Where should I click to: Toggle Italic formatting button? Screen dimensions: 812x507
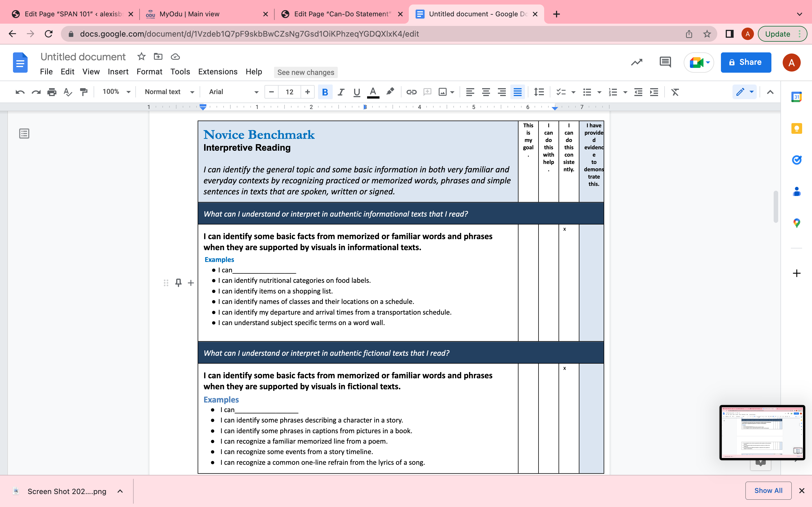pos(341,92)
